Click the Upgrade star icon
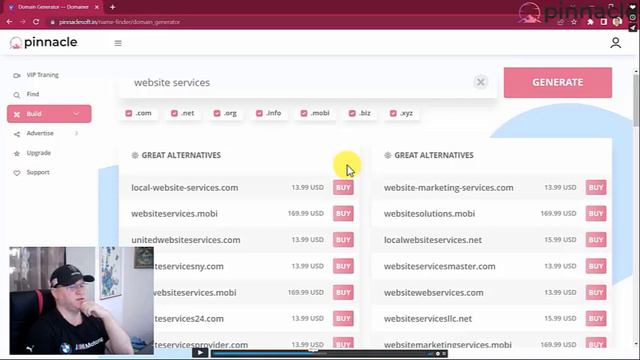Screen dimensions: 640x360 click(x=17, y=153)
